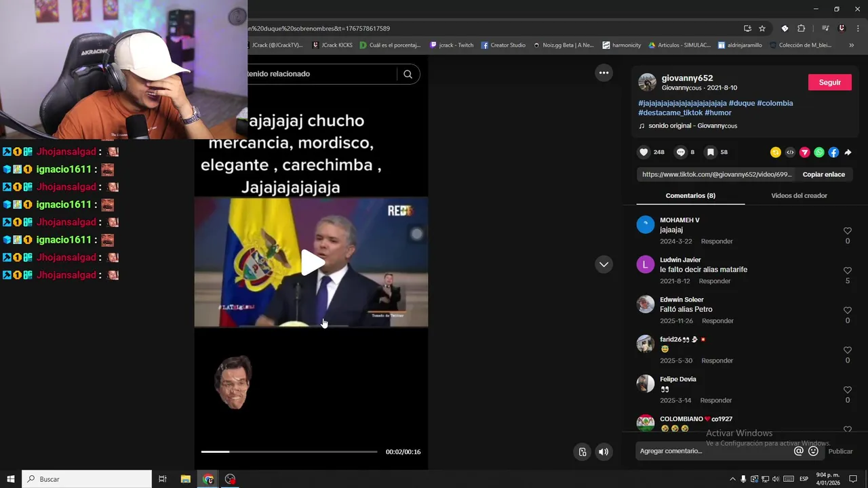This screenshot has height=488, width=868.
Task: Open File Explorer from the taskbar
Action: pyautogui.click(x=186, y=479)
